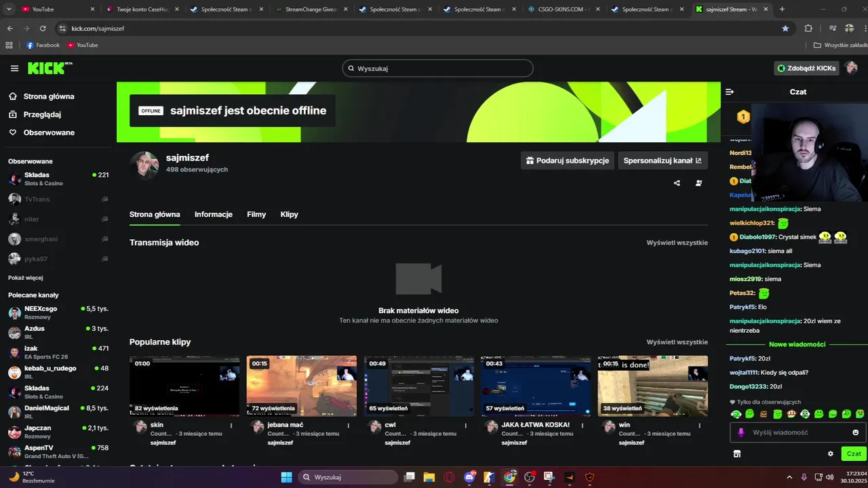Open options menu for 'win' clip

(x=700, y=426)
